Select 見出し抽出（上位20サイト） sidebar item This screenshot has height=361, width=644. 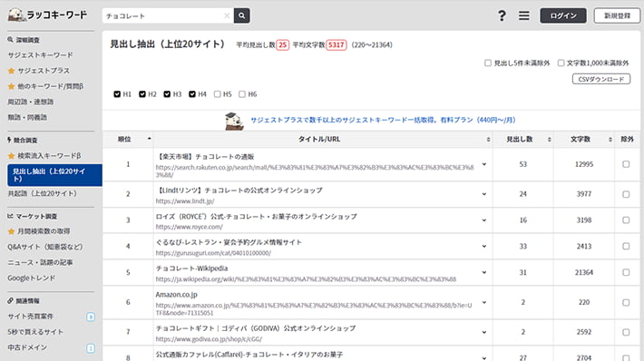click(54, 175)
